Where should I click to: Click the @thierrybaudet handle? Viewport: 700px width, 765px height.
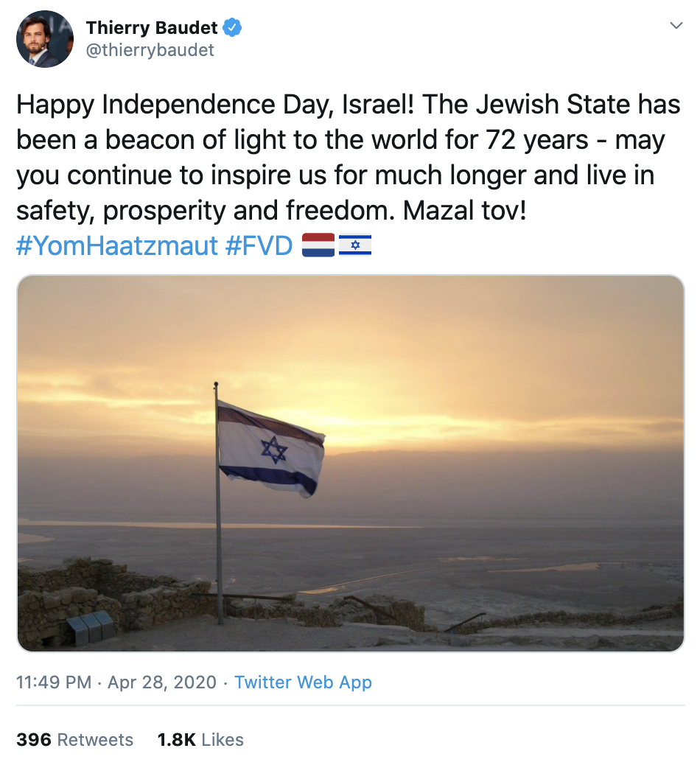coord(150,49)
